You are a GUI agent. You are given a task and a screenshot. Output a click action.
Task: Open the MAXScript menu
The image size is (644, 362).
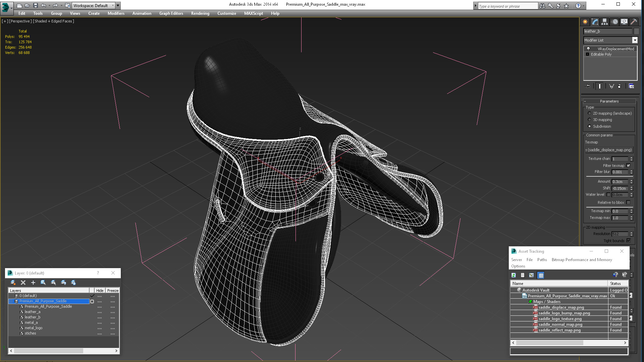click(253, 13)
